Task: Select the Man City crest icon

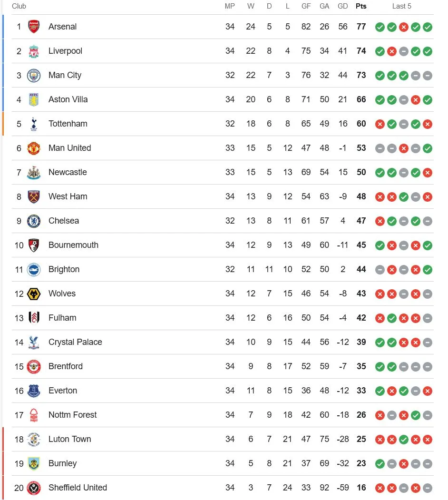Action: 34,75
